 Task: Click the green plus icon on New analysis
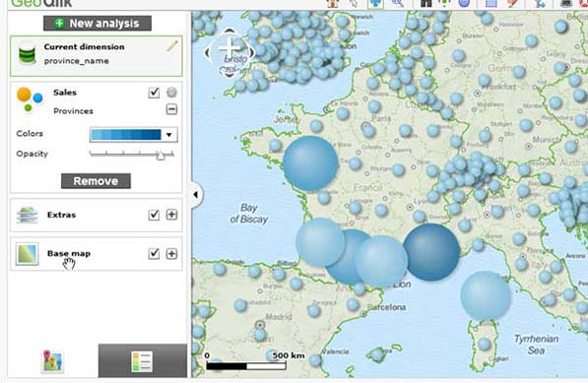click(x=59, y=24)
